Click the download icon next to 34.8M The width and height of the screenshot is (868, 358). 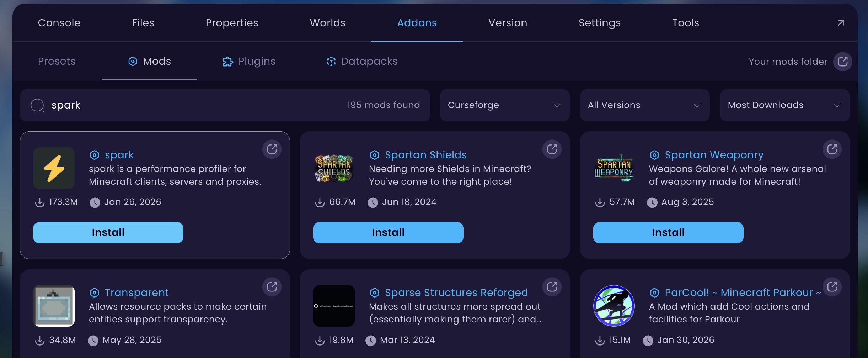40,340
